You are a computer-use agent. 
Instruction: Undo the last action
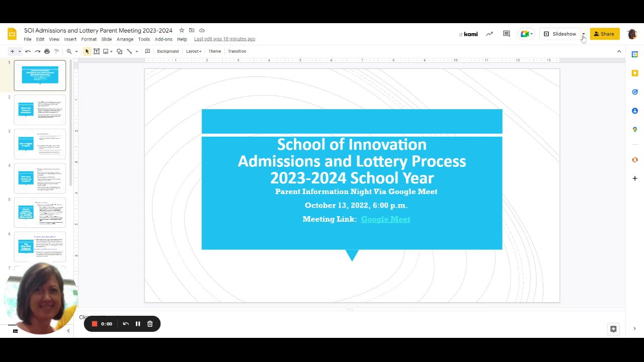coord(28,51)
